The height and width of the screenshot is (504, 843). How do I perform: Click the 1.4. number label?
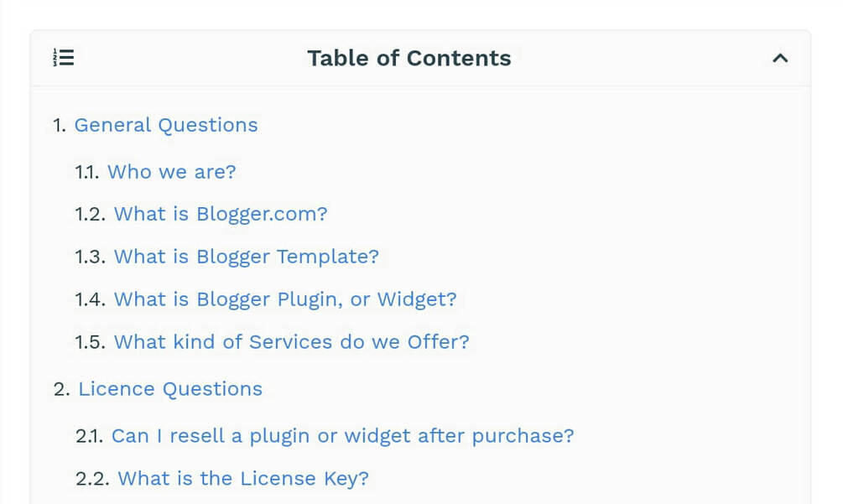[90, 299]
